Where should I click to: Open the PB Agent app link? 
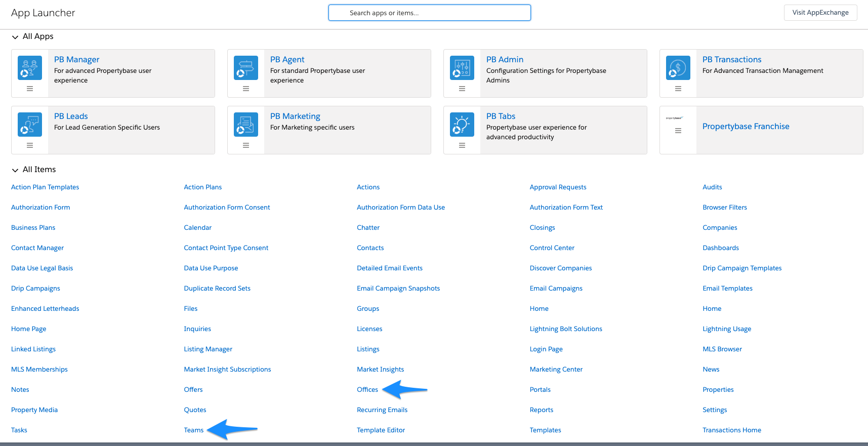point(287,59)
